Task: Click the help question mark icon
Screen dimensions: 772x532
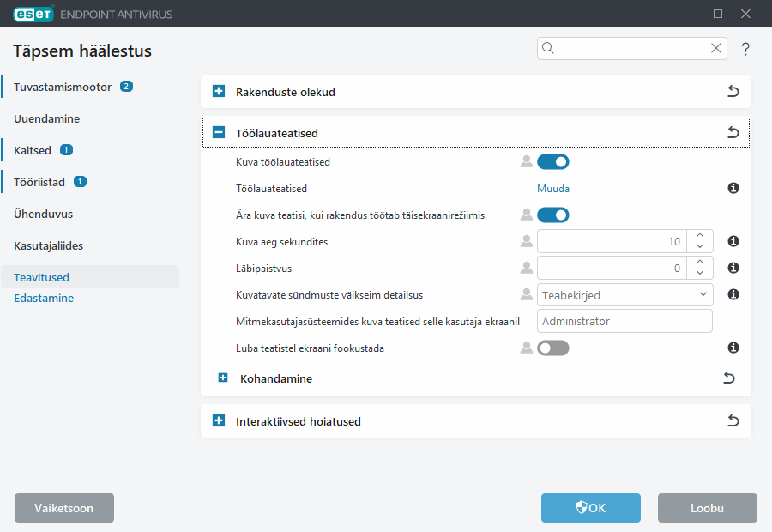Action: 745,49
